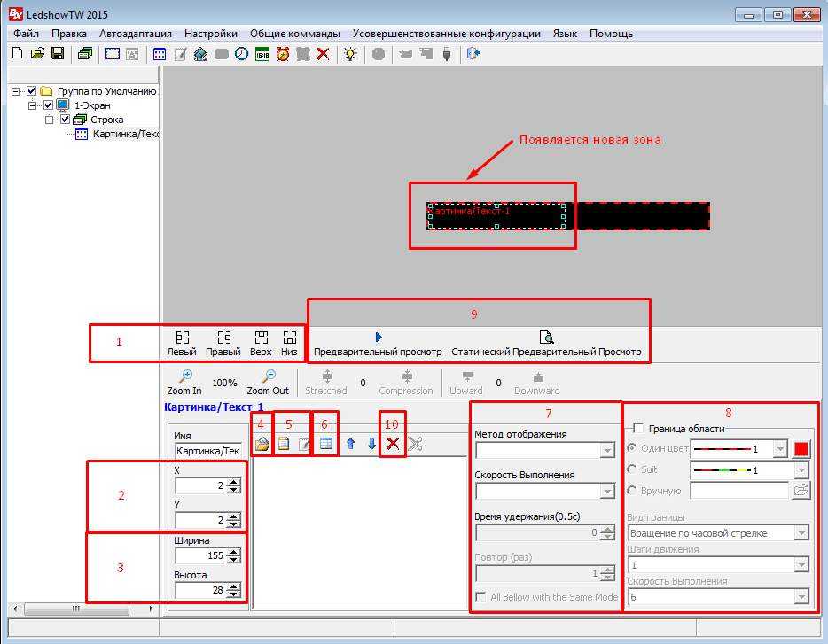Image resolution: width=828 pixels, height=644 pixels.
Task: Click the analog clock toolbar icon
Action: pyautogui.click(x=241, y=54)
